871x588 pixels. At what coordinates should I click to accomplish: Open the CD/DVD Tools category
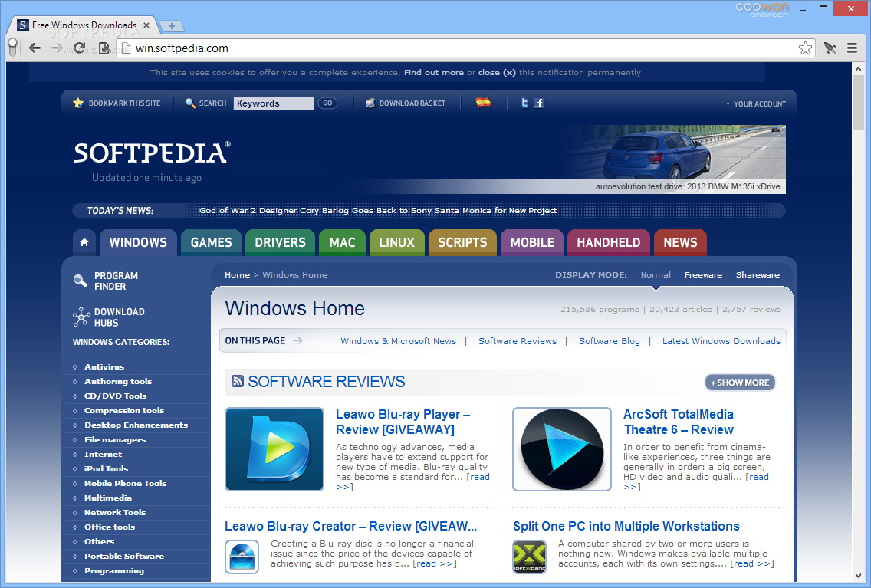pyautogui.click(x=116, y=396)
